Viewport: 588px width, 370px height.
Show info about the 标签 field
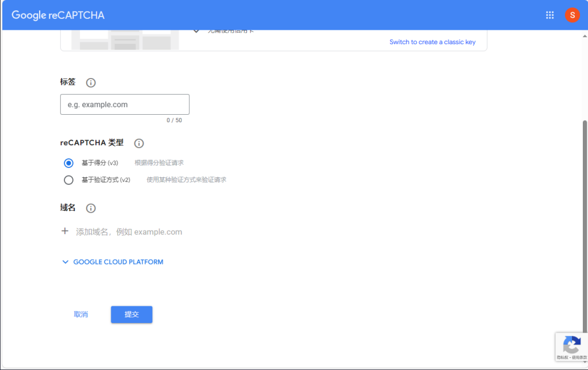tap(91, 83)
